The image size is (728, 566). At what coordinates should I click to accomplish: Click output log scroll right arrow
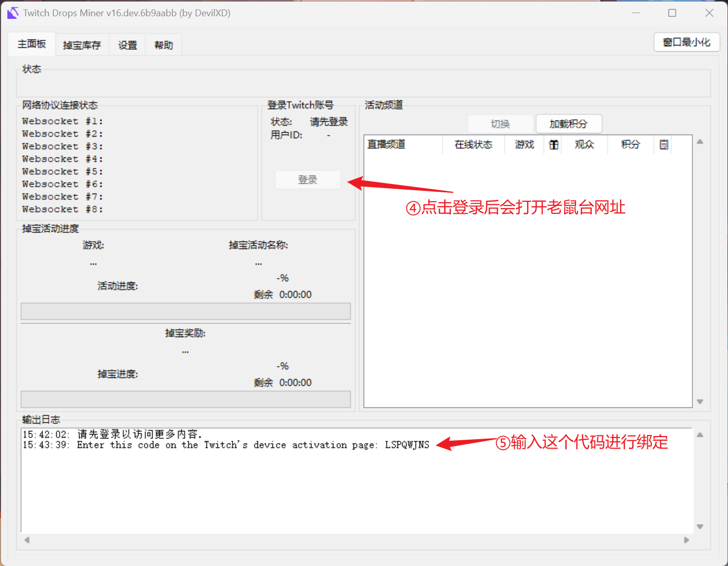(x=687, y=540)
